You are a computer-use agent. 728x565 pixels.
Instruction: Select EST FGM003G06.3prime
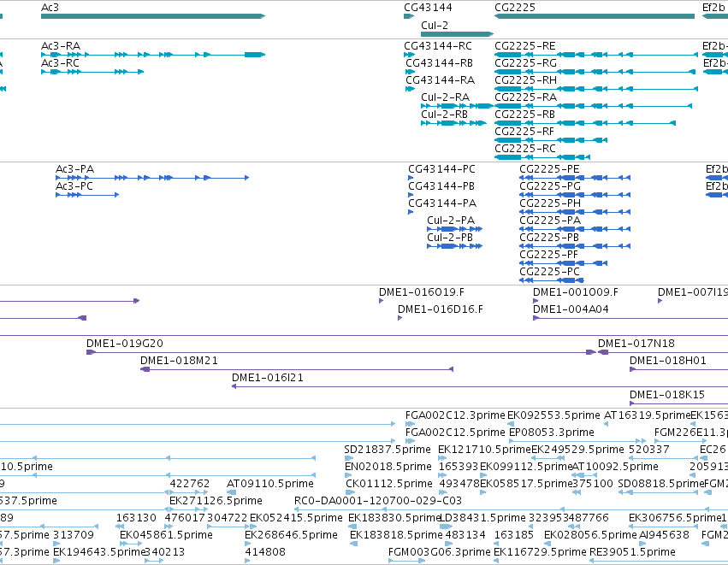pyautogui.click(x=439, y=553)
